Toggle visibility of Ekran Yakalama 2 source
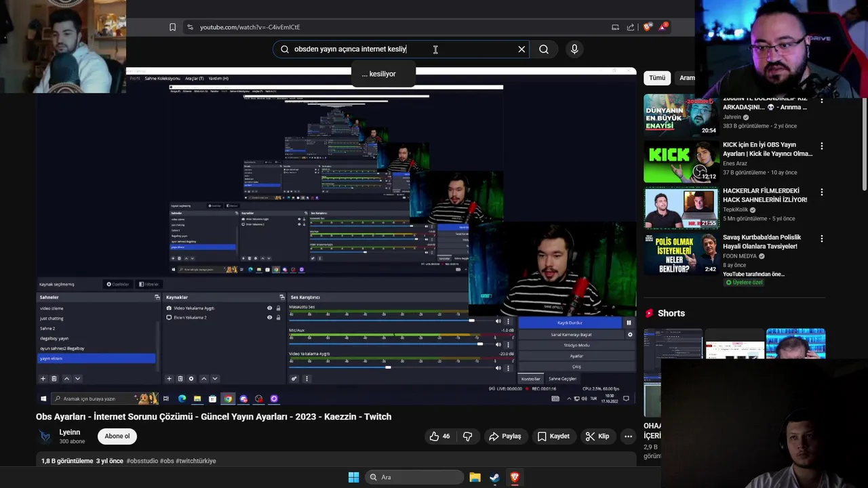Screen dimensions: 868x488 tap(269, 317)
